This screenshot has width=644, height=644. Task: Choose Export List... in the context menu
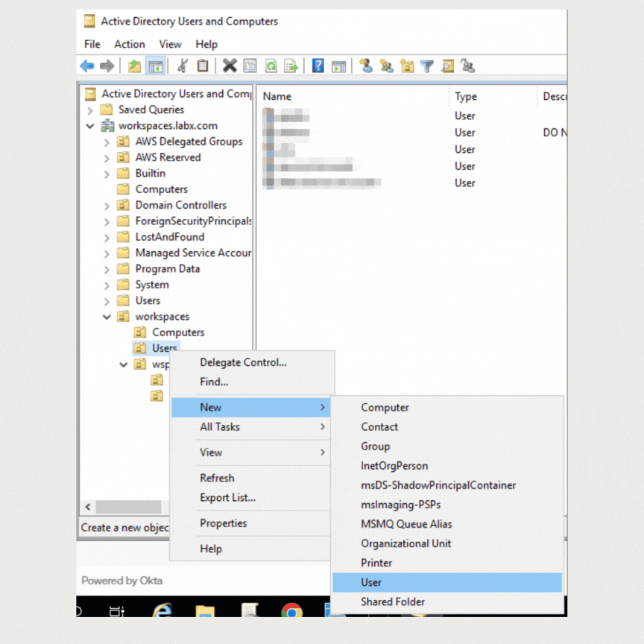(251, 497)
